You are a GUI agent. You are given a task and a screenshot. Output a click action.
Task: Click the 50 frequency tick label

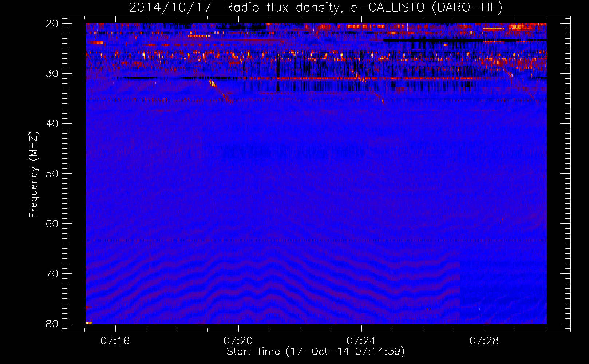(x=52, y=174)
